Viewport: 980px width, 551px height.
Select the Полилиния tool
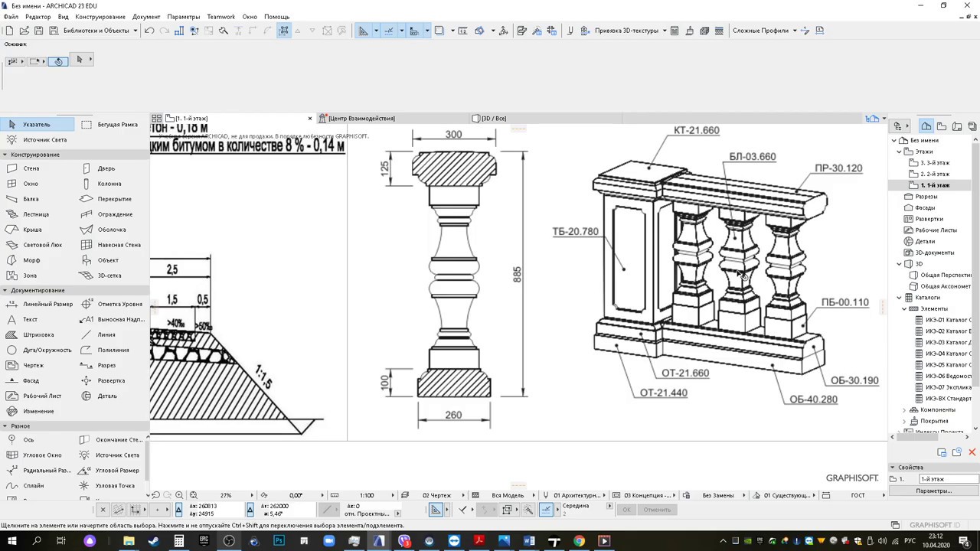pos(112,350)
